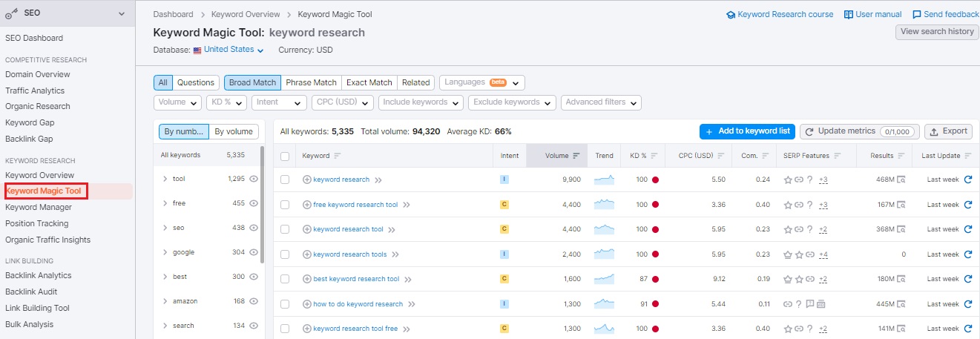Sort by KD % column icon

click(x=654, y=156)
